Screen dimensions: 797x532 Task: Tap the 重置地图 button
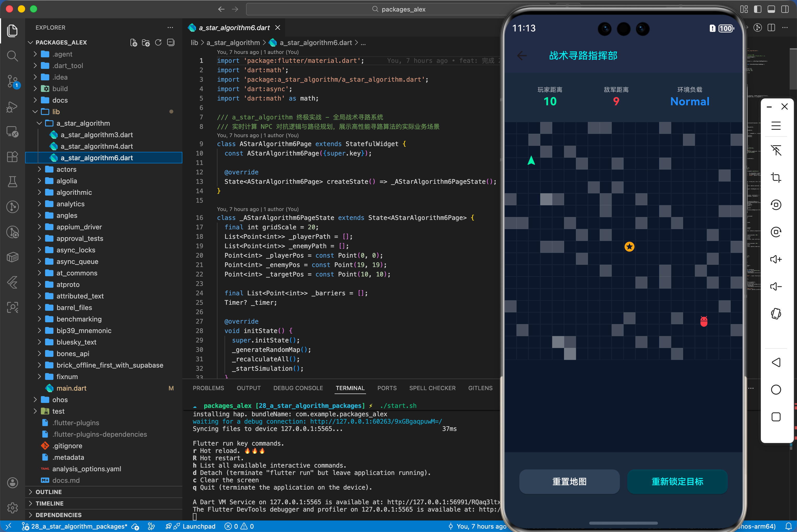click(x=569, y=481)
